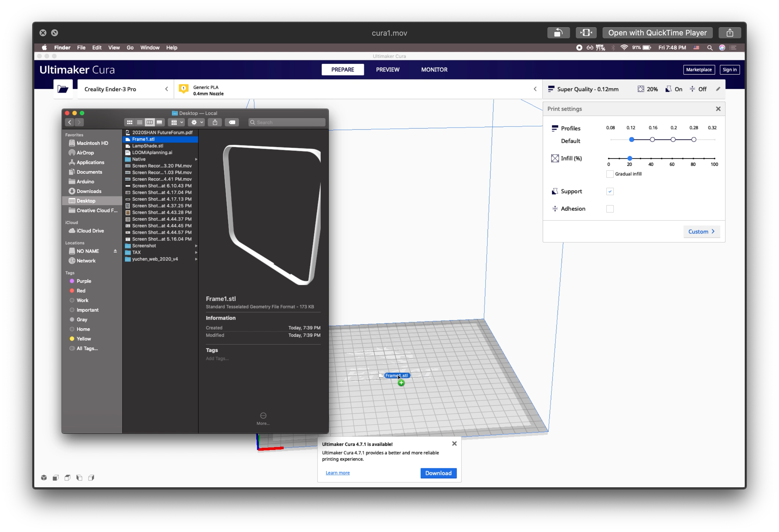This screenshot has width=779, height=532.
Task: Click the Wi-Fi status icon
Action: pos(624,48)
